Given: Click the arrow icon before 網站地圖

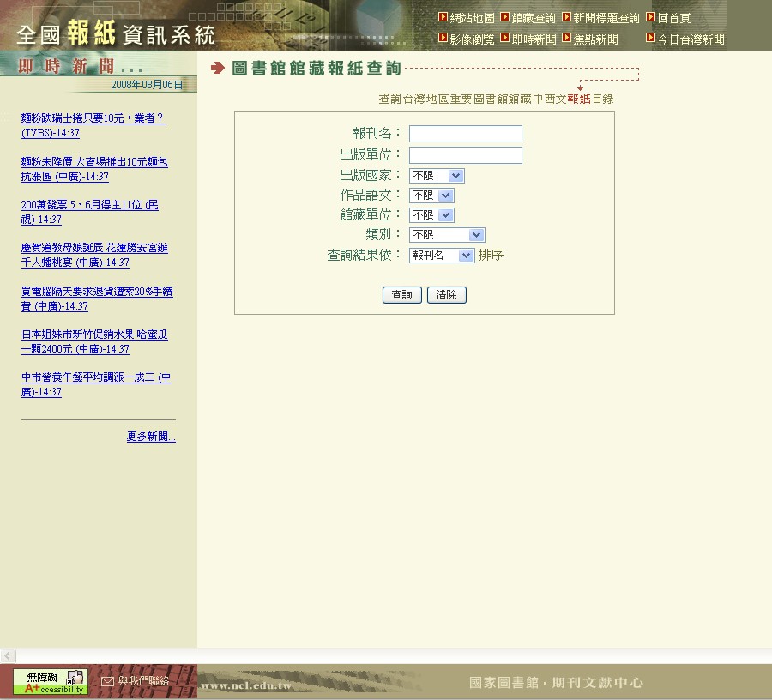Looking at the screenshot, I should [x=443, y=17].
